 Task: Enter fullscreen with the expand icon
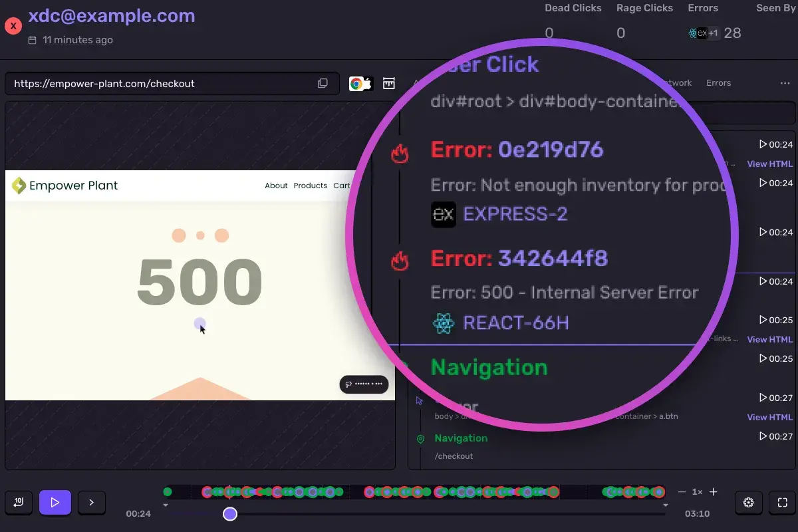pyautogui.click(x=780, y=503)
